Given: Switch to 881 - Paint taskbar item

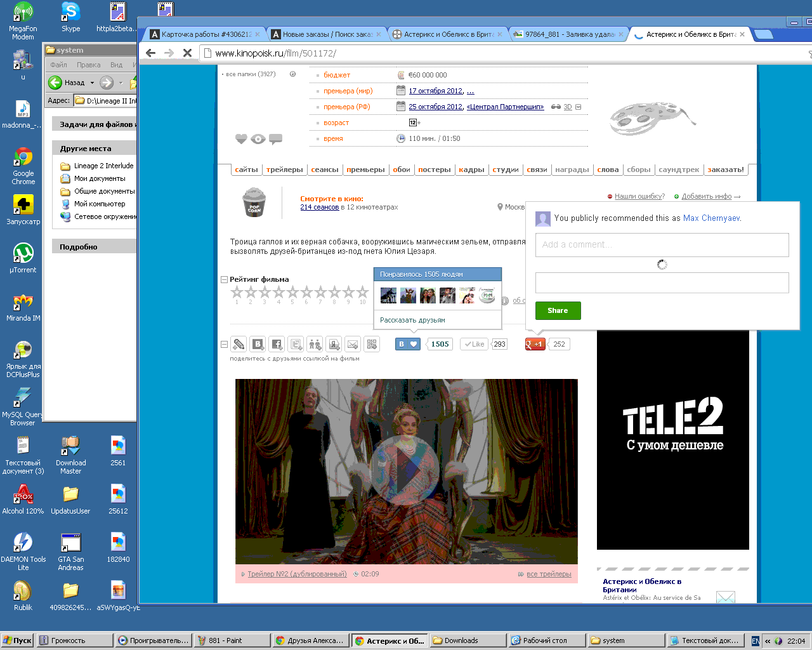Looking at the screenshot, I should (232, 640).
